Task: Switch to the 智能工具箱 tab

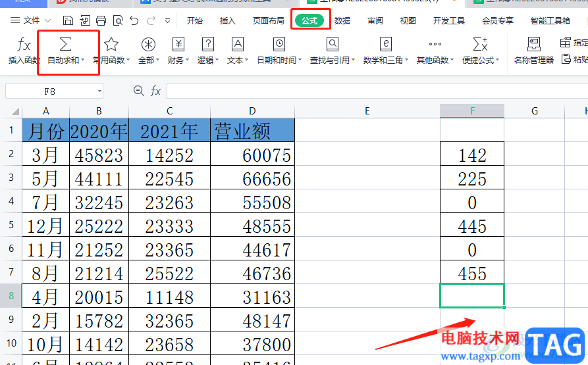Action: 550,20
